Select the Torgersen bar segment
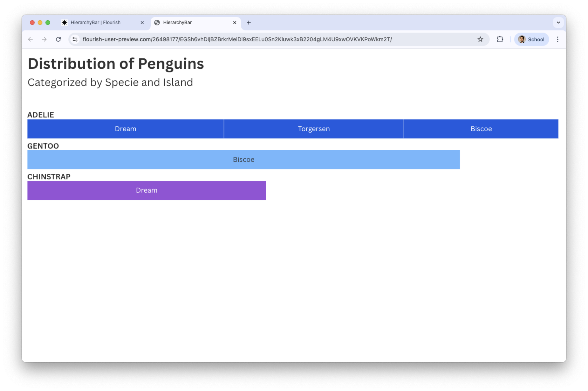588x391 pixels. click(314, 129)
